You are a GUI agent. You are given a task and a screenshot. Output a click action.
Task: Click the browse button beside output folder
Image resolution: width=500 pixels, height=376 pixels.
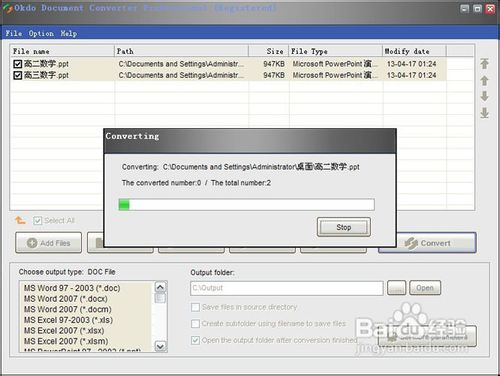[397, 288]
